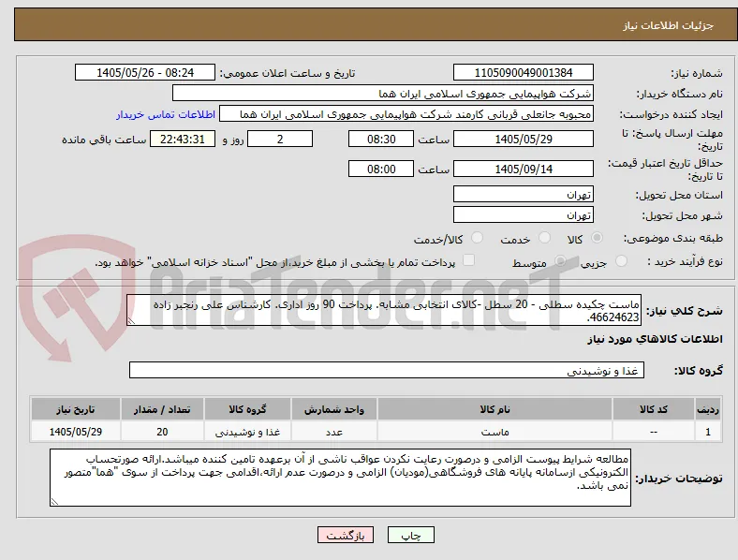Viewport: 738px width, 560px height.
Task: Click the price validity date 1405/09/14 field
Action: coord(524,169)
